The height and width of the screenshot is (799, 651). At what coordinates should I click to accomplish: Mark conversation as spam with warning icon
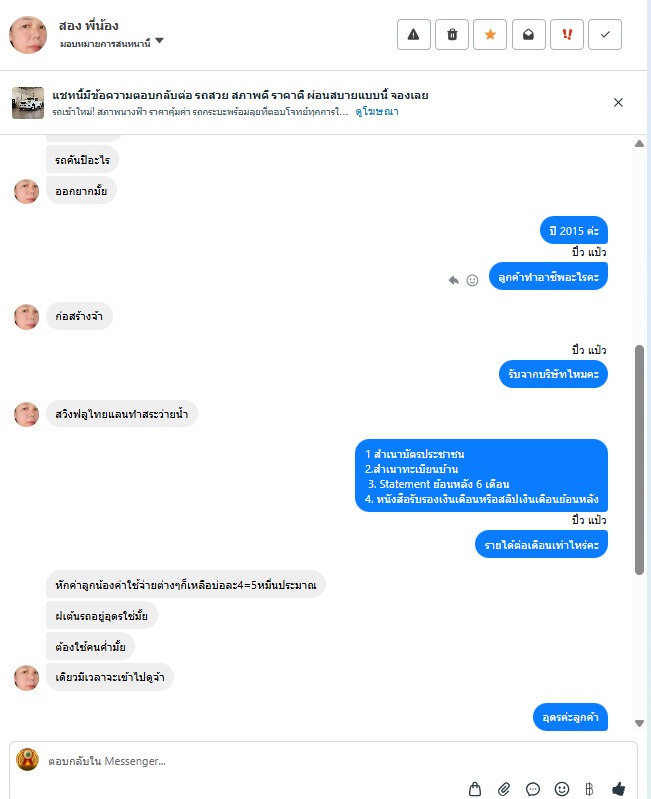point(414,35)
